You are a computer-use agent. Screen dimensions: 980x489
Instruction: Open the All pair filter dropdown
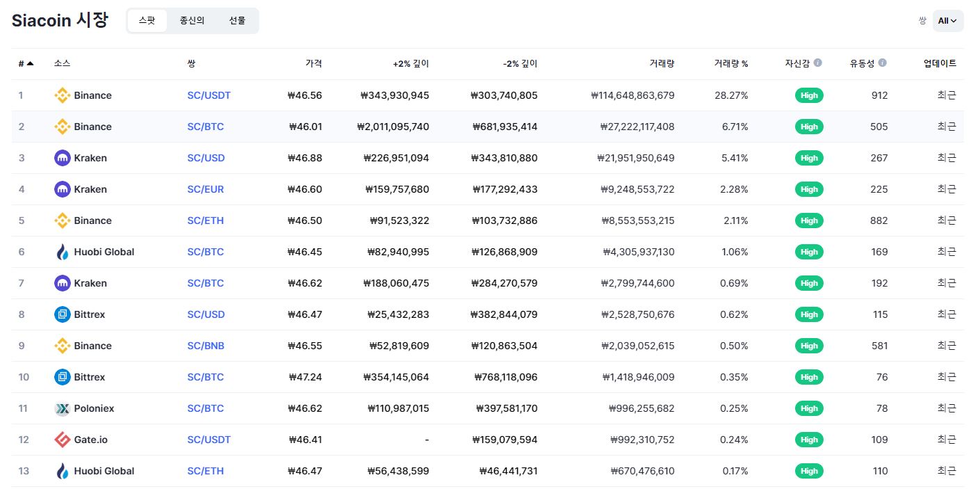point(948,21)
